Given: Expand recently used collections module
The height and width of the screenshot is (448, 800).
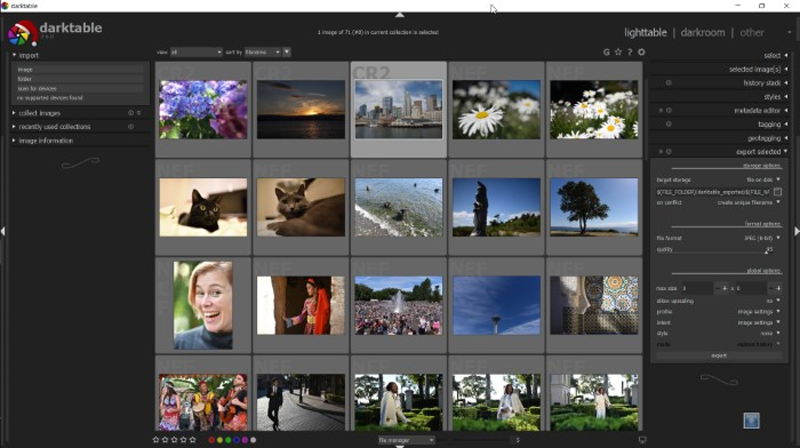Looking at the screenshot, I should pyautogui.click(x=14, y=127).
